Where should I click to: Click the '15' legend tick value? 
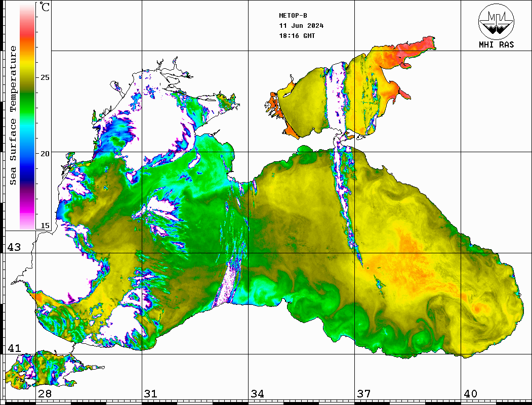tap(45, 226)
